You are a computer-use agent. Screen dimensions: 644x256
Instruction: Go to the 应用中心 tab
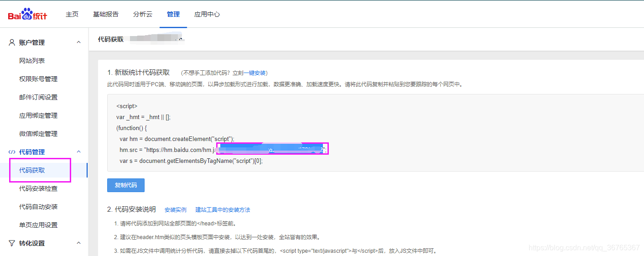(x=207, y=14)
